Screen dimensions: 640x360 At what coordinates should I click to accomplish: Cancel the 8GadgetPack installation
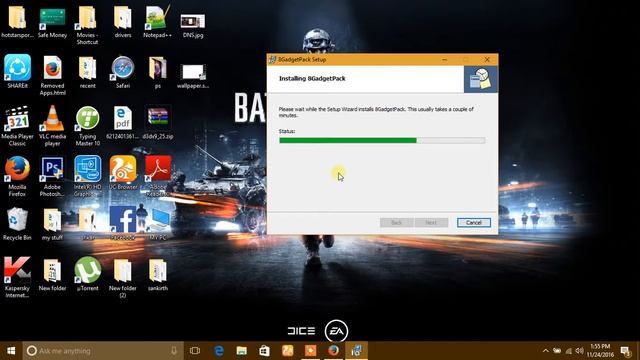click(x=473, y=222)
